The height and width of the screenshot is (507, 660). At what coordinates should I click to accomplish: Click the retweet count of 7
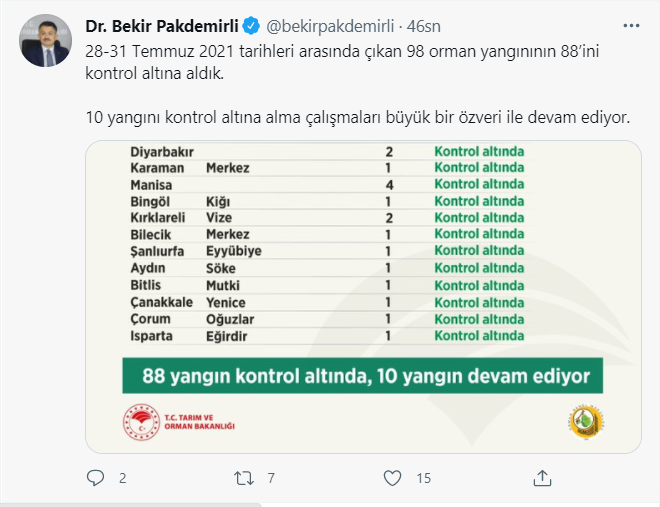(271, 479)
